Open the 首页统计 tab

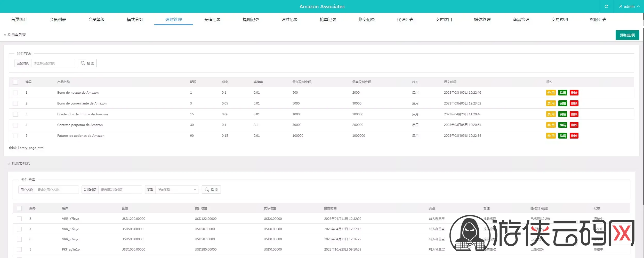pyautogui.click(x=19, y=20)
